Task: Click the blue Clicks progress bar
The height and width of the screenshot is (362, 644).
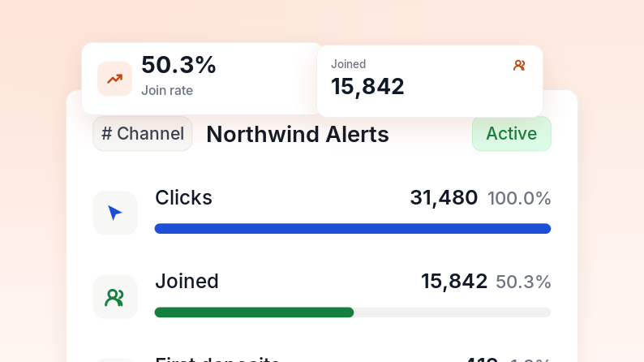Action: coord(352,228)
